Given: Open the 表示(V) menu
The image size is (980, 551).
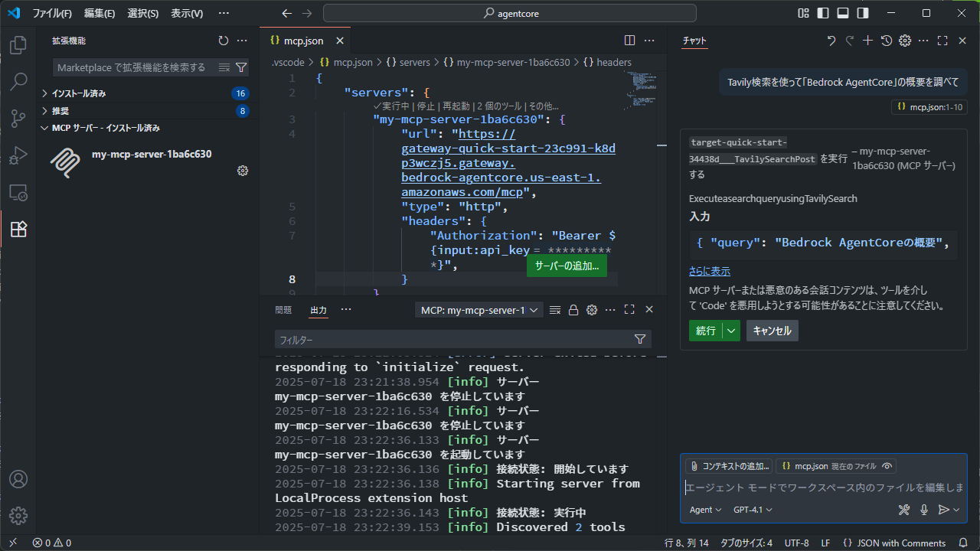Looking at the screenshot, I should coord(187,13).
